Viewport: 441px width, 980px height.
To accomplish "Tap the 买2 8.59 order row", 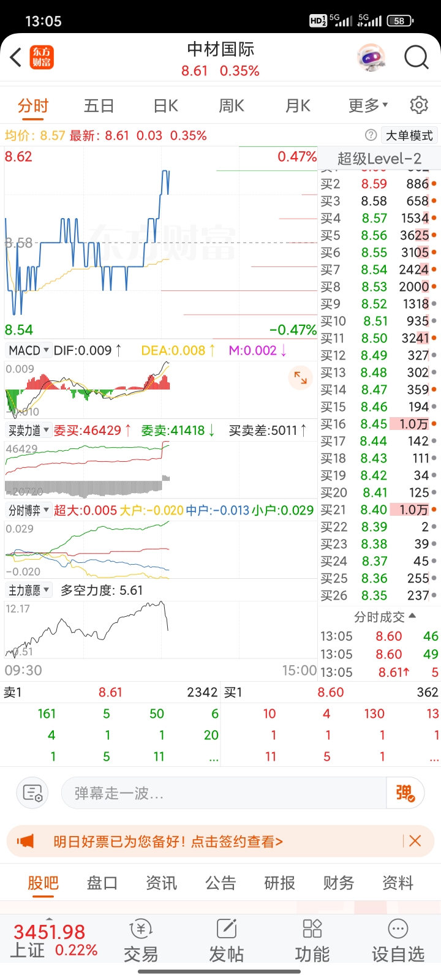I will pos(379,184).
